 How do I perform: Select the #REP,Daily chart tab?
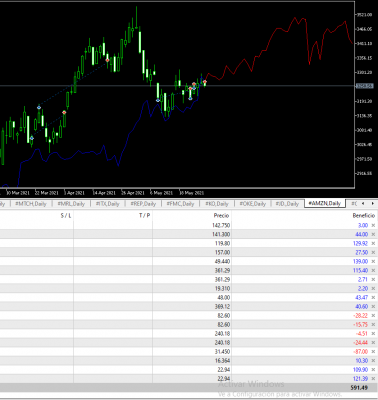coord(143,204)
